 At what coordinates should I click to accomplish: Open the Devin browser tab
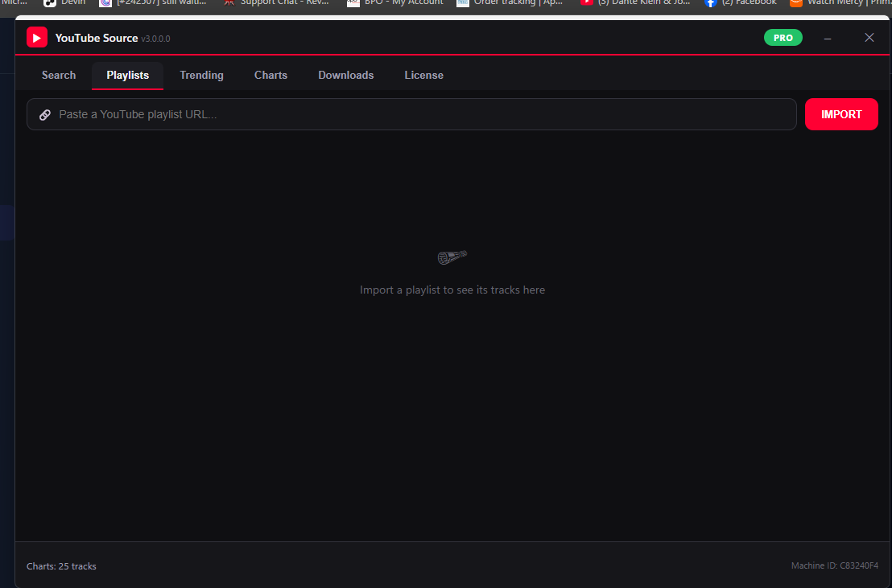coord(65,3)
